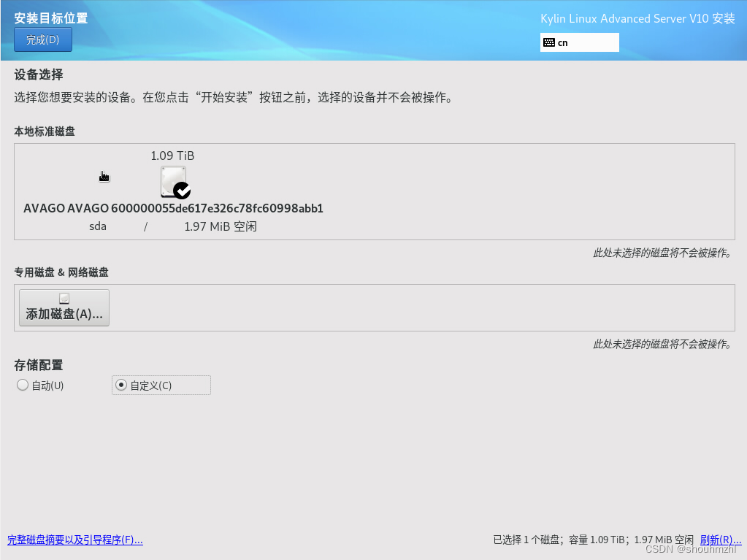
Task: Click the Kylin Linux Advanced Server V10 安装 title
Action: click(x=637, y=18)
